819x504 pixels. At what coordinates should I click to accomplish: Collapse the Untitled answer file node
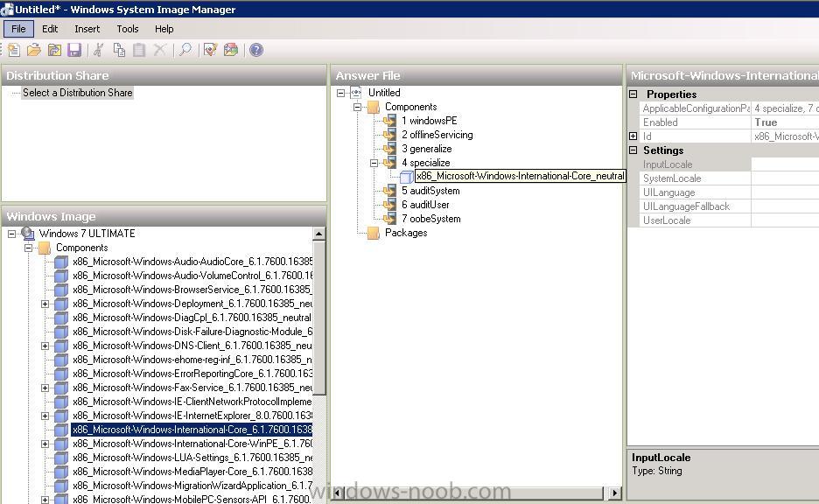point(340,93)
